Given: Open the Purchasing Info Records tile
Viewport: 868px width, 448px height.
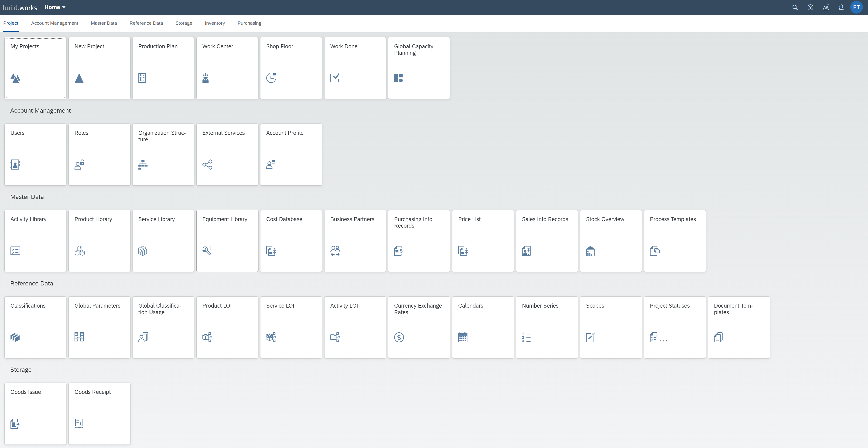Looking at the screenshot, I should 419,241.
